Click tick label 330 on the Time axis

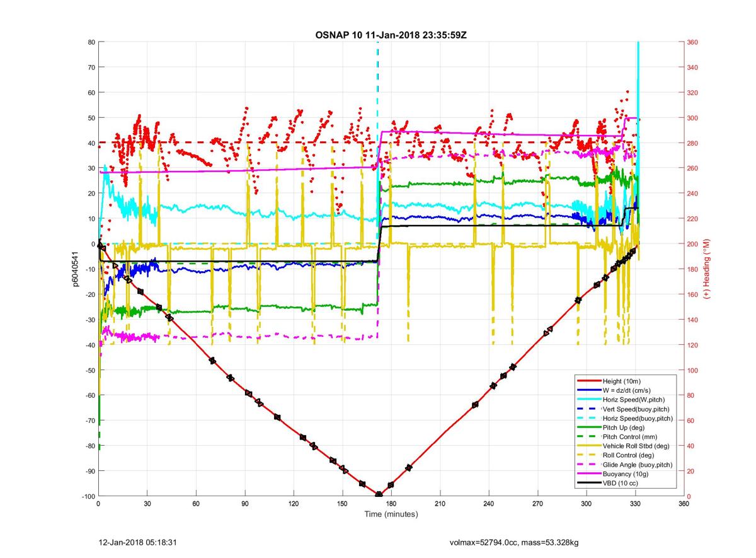[635, 504]
